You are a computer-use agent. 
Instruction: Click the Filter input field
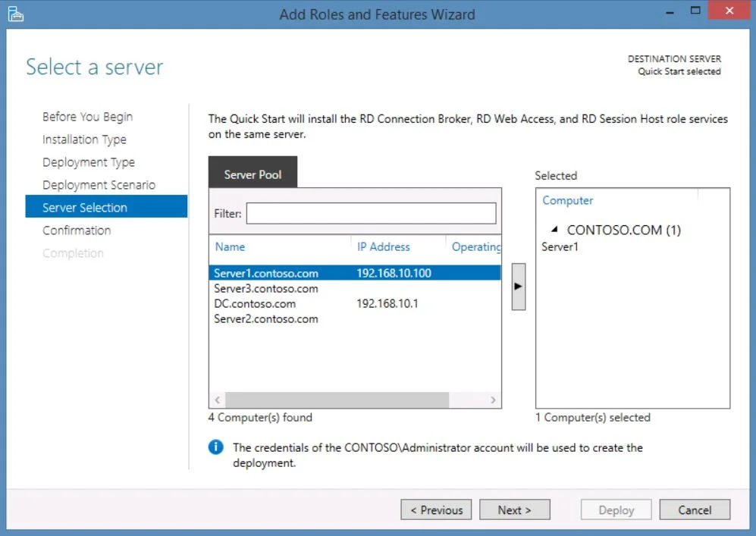pyautogui.click(x=371, y=213)
